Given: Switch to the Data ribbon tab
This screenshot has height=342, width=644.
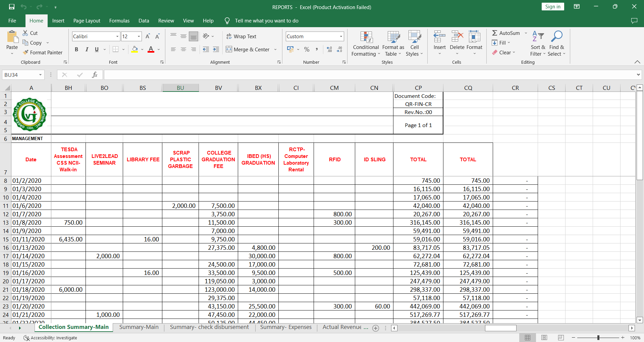Looking at the screenshot, I should [x=144, y=21].
